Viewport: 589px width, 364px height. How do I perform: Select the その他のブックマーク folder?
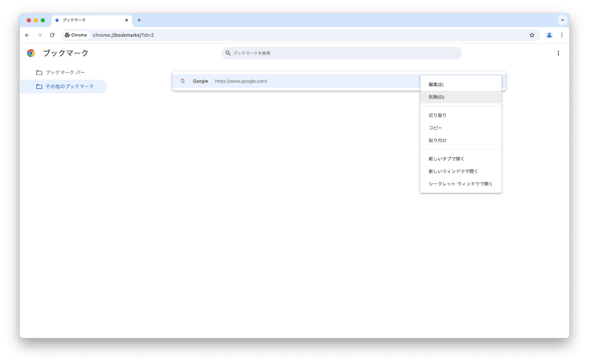[x=64, y=86]
